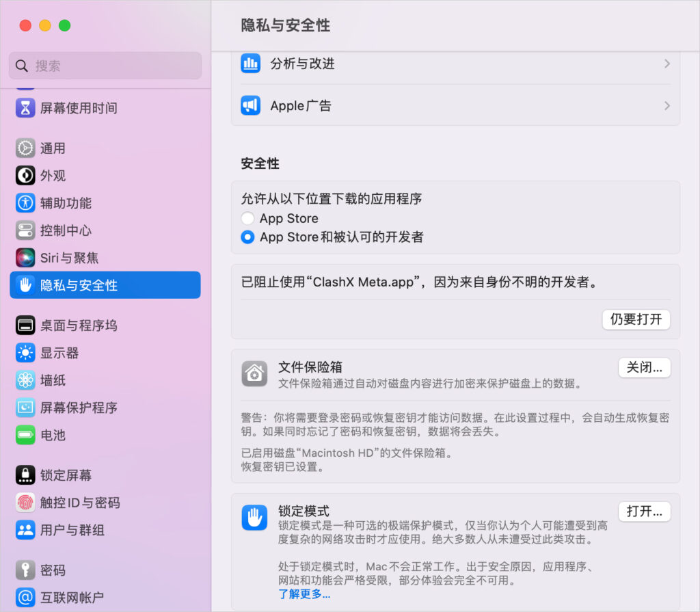Select 互联网帐户 in the sidebar

(x=23, y=597)
